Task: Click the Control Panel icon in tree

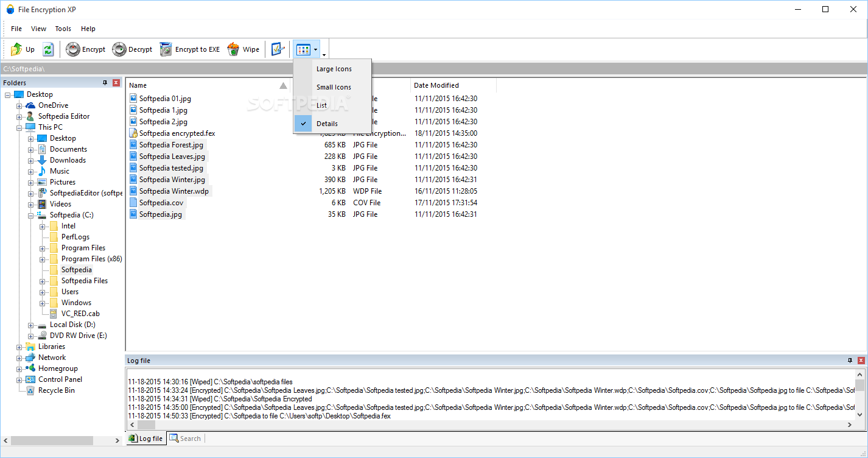Action: (30, 379)
